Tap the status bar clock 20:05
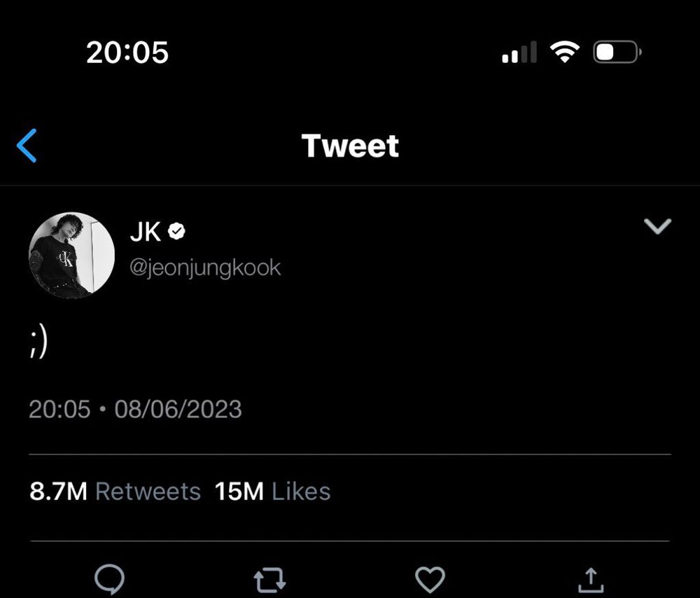This screenshot has height=598, width=700. 127,53
